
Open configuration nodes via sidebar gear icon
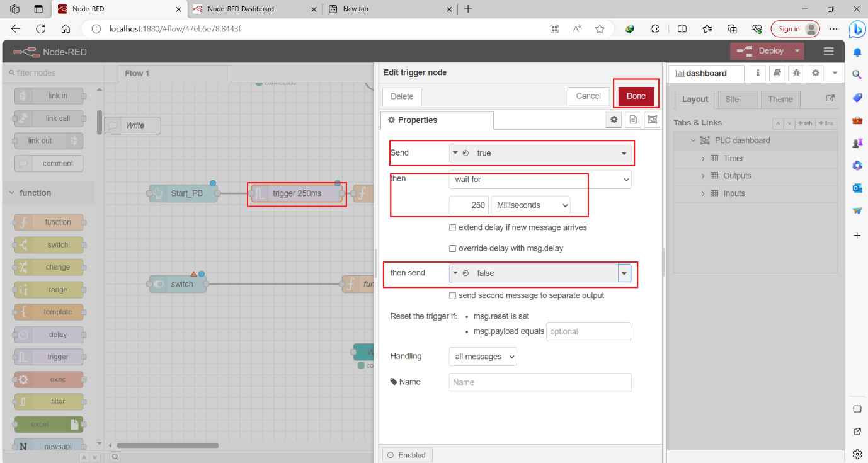click(815, 73)
